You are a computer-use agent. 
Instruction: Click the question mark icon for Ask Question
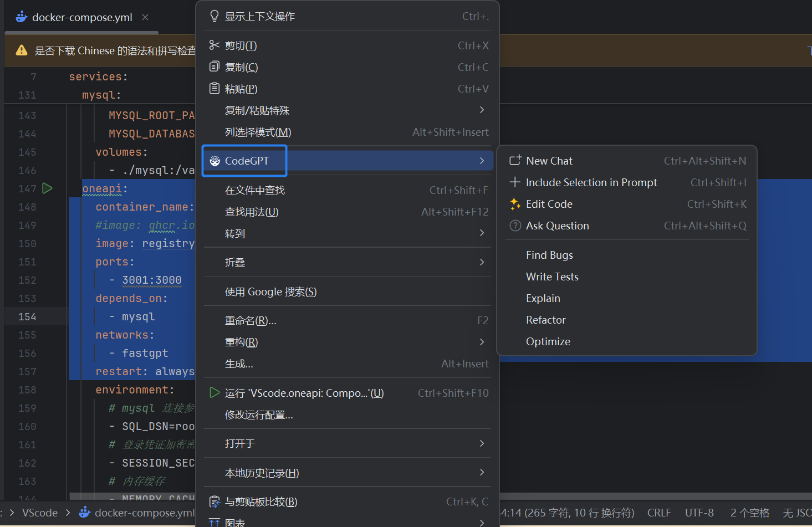point(515,226)
